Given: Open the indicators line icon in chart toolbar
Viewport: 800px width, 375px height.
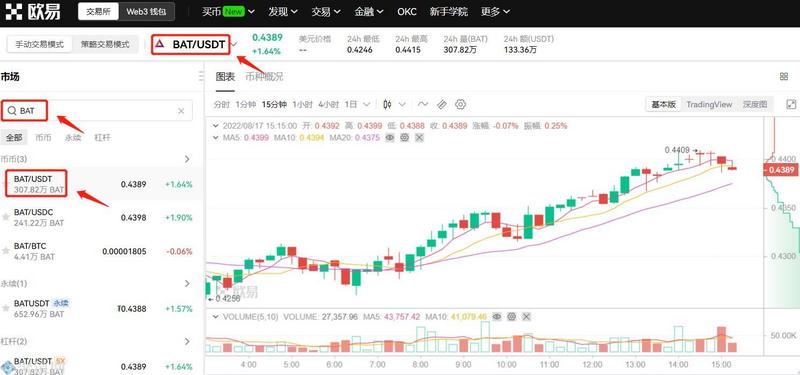Looking at the screenshot, I should coord(422,105).
